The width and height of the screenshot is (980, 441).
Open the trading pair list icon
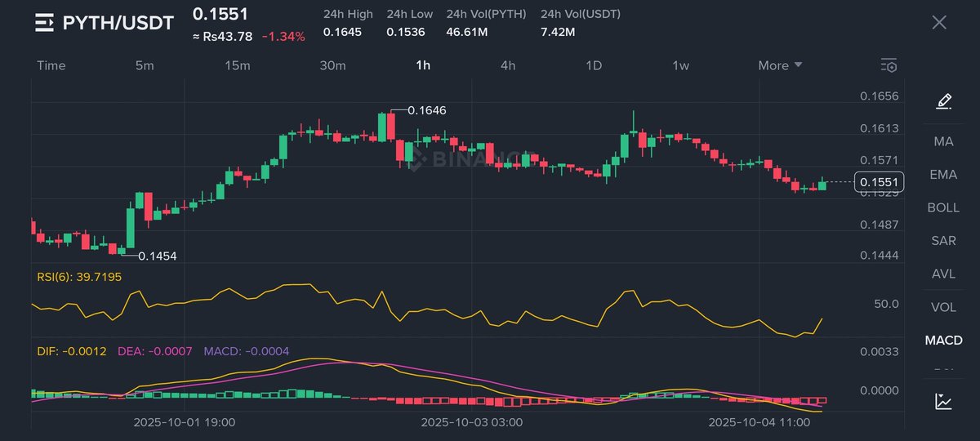click(43, 23)
